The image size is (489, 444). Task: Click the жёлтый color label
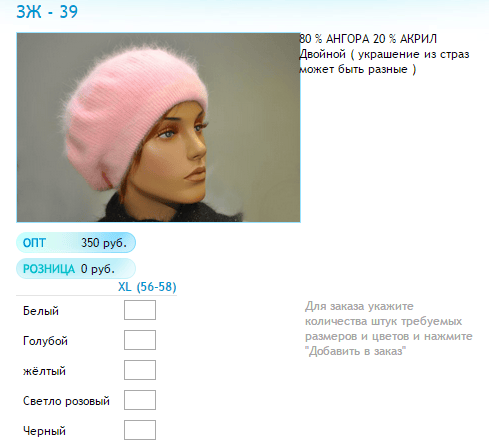[44, 371]
